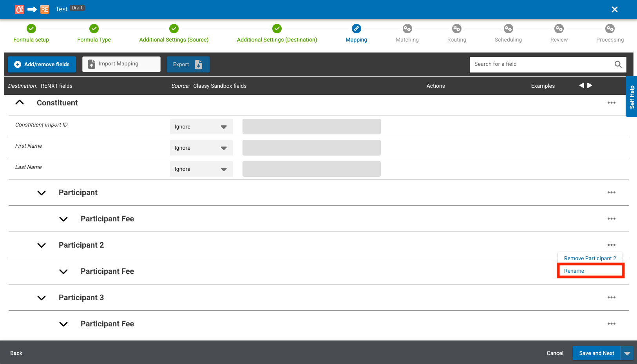Expand the Participant 2 section
The width and height of the screenshot is (637, 364).
(42, 245)
